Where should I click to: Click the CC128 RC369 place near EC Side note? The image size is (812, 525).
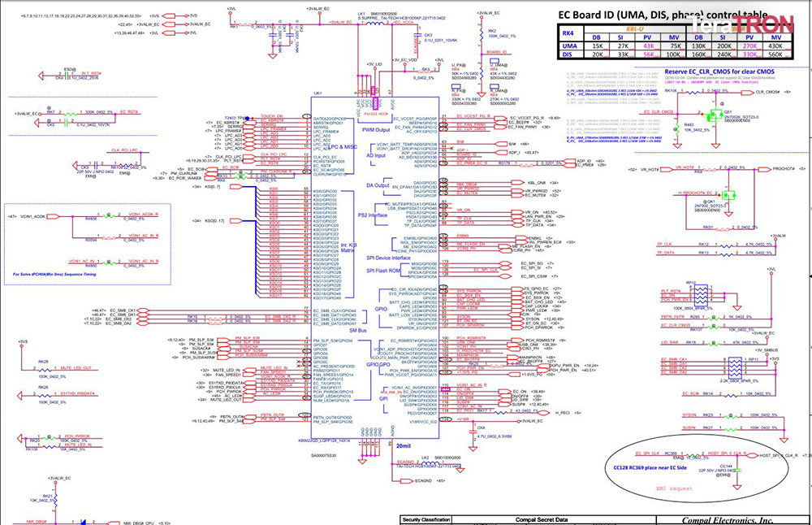tap(649, 467)
